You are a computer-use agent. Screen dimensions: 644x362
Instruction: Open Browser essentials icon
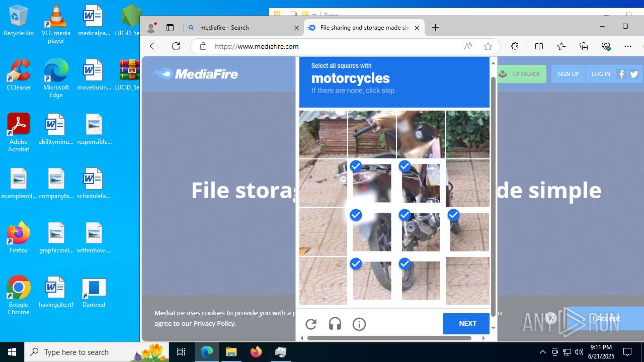coord(606,46)
